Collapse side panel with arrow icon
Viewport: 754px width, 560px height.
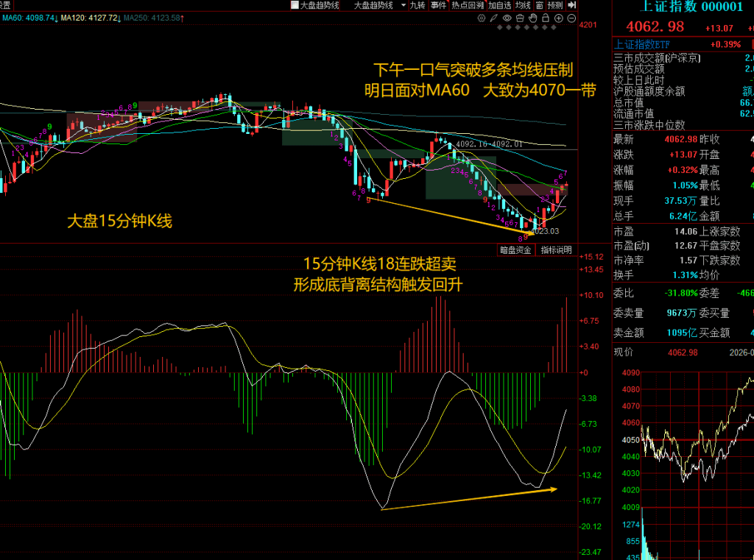[x=571, y=5]
